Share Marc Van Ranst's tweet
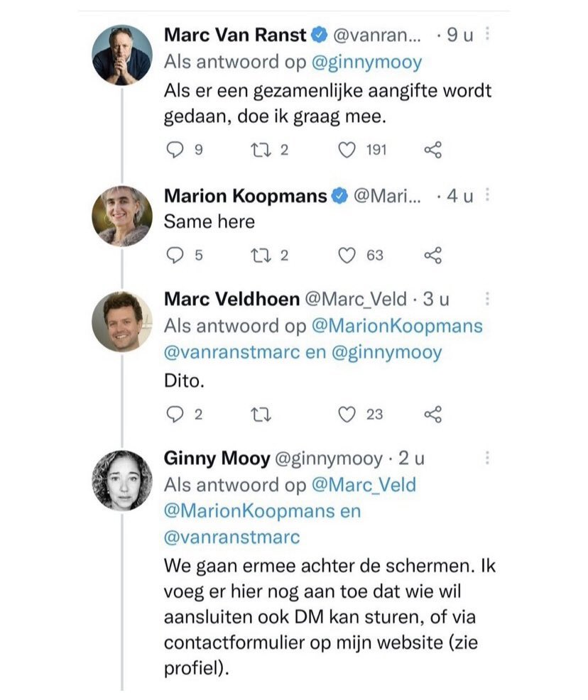 coord(432,150)
